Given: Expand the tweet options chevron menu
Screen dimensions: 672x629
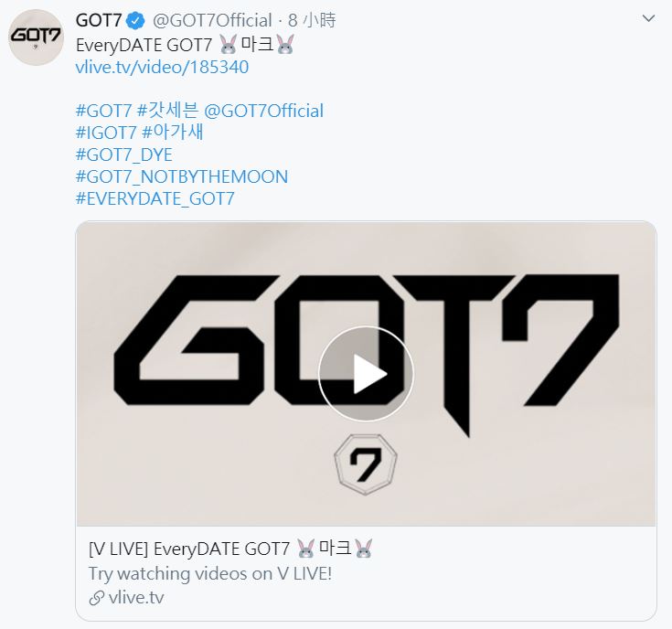Looking at the screenshot, I should click(x=648, y=18).
